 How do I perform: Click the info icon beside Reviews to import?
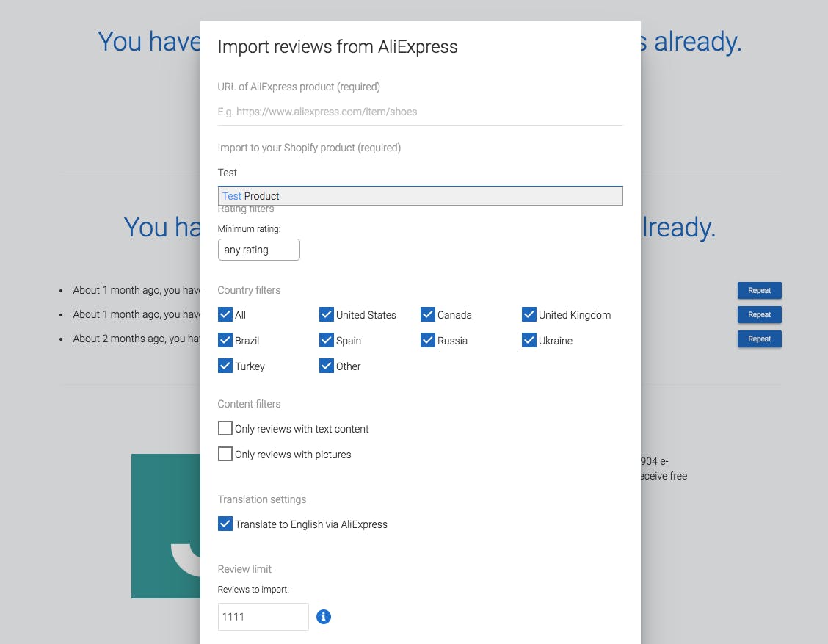324,617
